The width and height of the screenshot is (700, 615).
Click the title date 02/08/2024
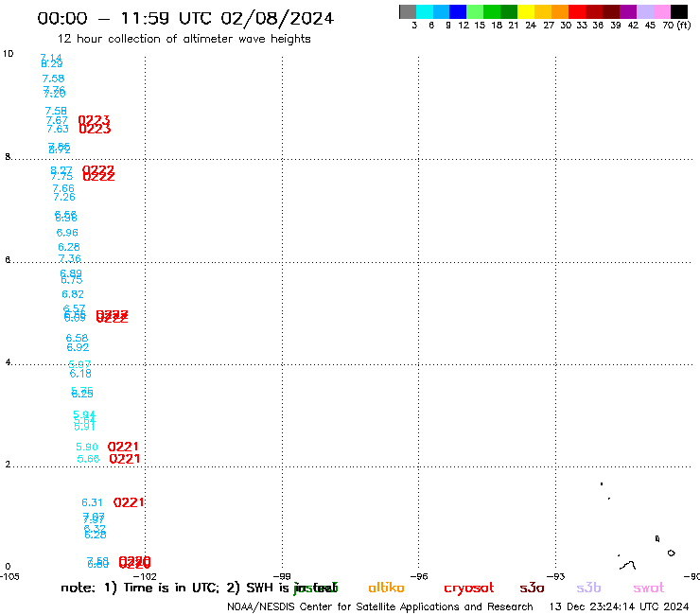(x=277, y=18)
